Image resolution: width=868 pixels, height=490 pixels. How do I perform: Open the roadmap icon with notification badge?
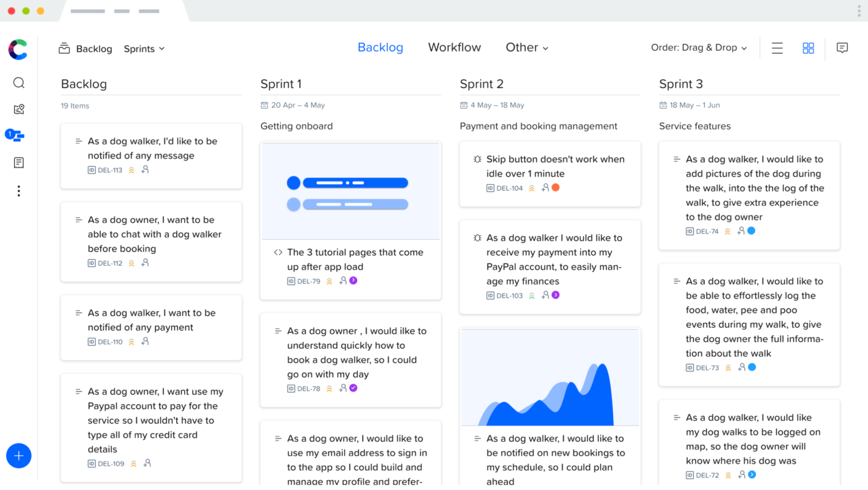pos(17,136)
